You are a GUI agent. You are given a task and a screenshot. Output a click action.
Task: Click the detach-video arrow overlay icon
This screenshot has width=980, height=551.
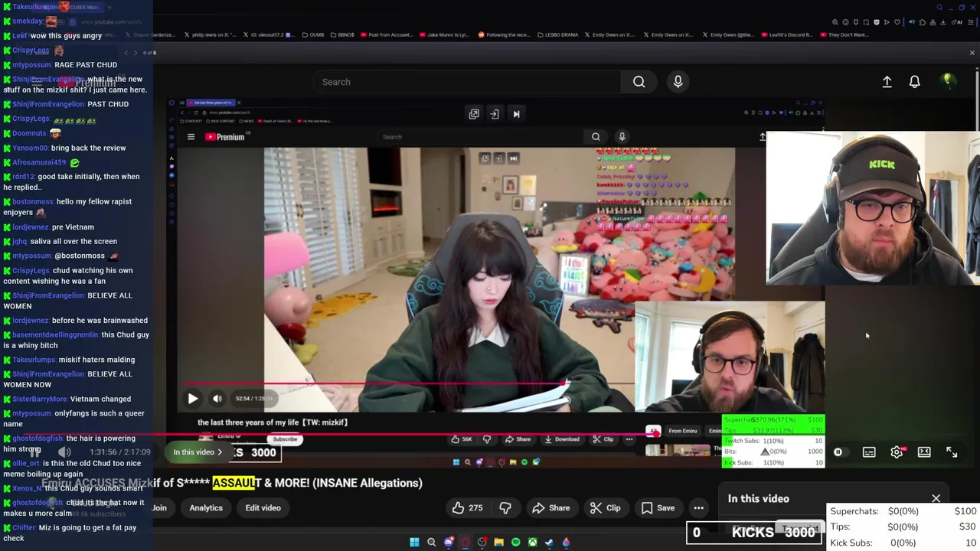pyautogui.click(x=495, y=114)
